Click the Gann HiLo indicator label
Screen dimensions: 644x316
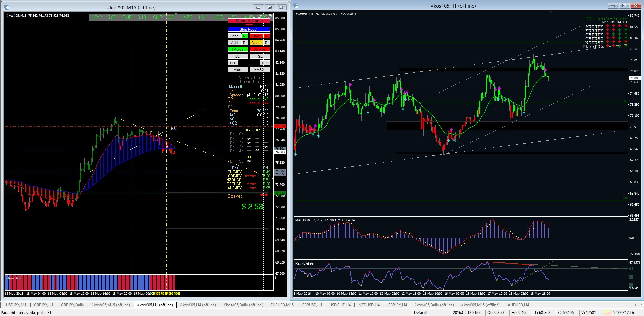point(14,278)
